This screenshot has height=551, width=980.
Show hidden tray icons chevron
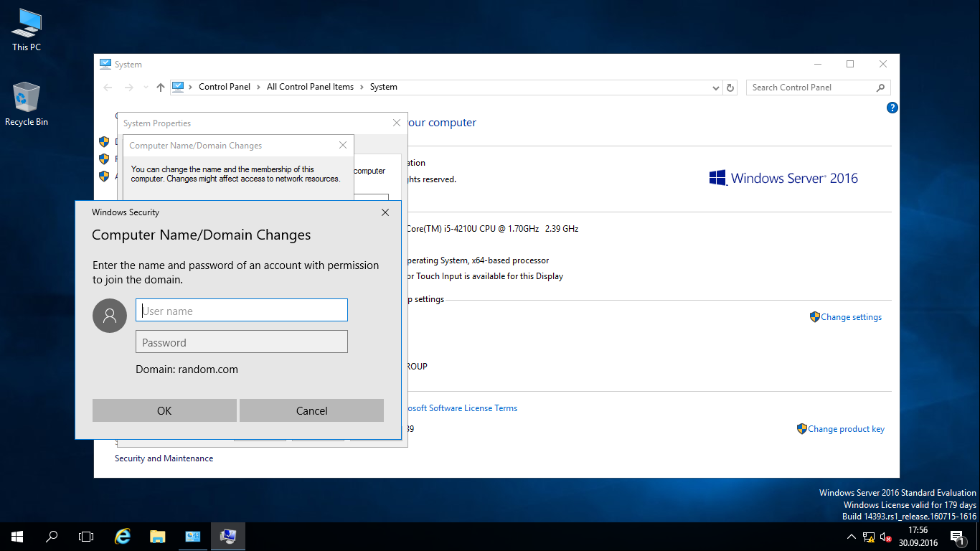pyautogui.click(x=852, y=537)
